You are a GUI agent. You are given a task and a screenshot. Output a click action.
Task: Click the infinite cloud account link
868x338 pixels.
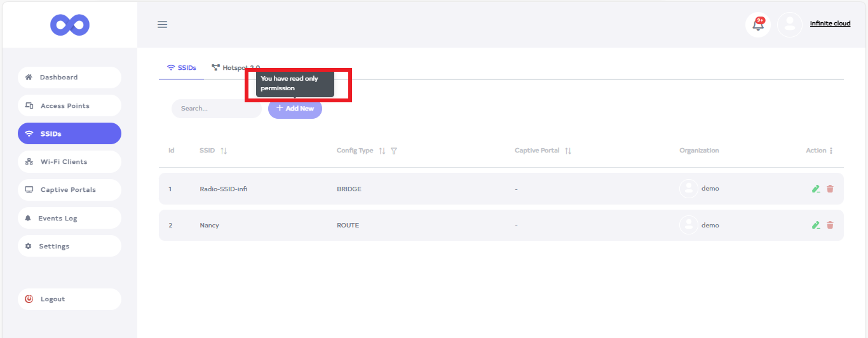pos(830,24)
